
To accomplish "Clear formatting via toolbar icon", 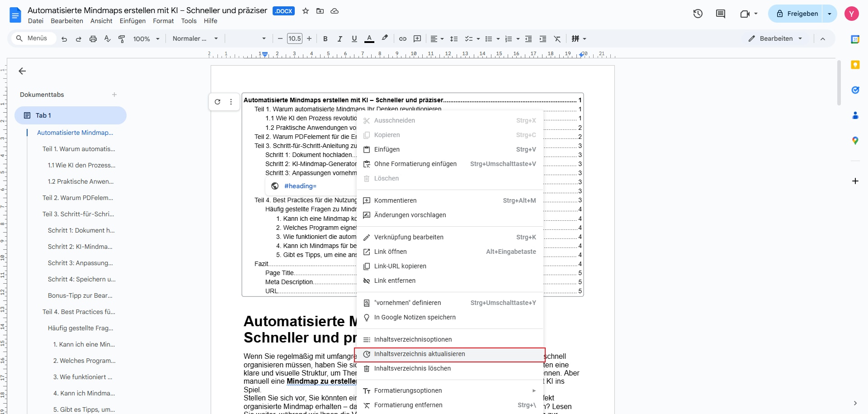I will click(557, 39).
